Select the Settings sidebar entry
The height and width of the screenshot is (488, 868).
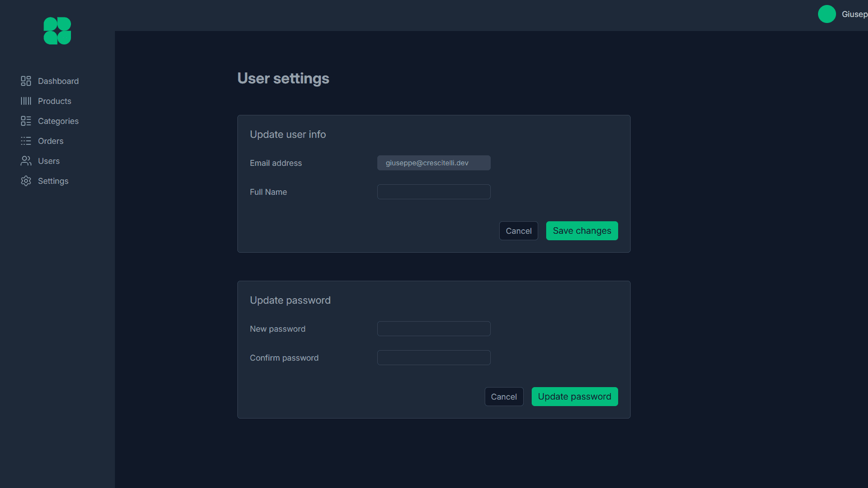click(53, 180)
